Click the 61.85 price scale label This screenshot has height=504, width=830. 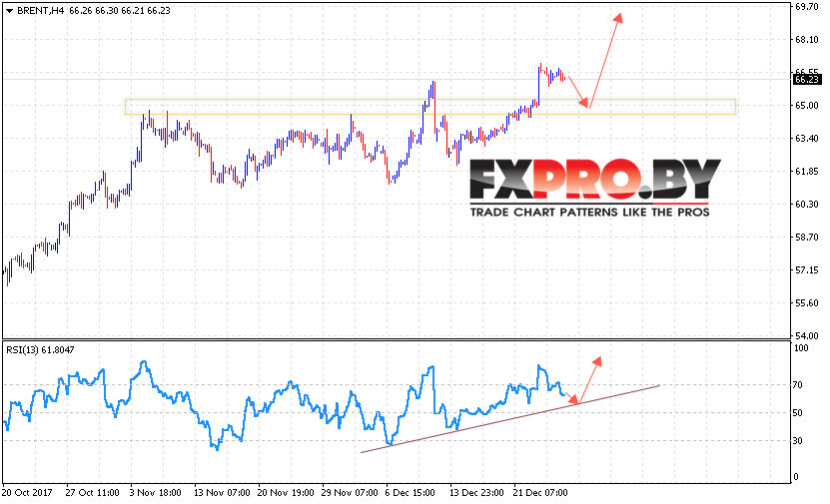[807, 172]
